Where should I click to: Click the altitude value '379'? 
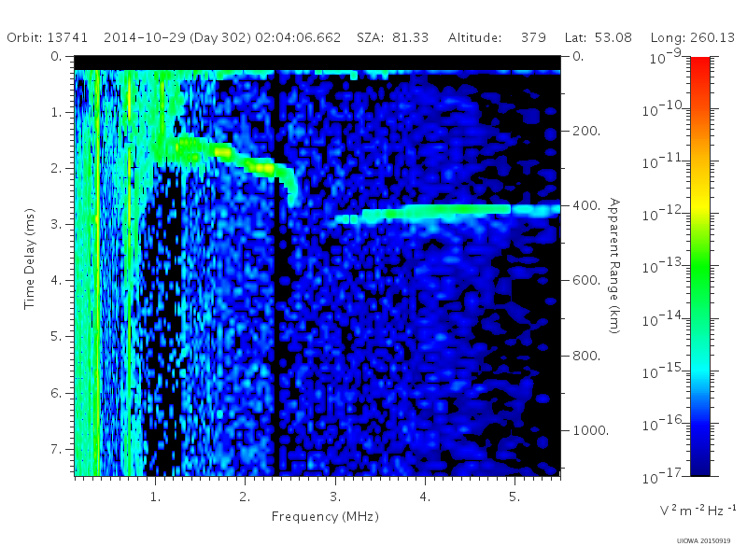click(533, 37)
